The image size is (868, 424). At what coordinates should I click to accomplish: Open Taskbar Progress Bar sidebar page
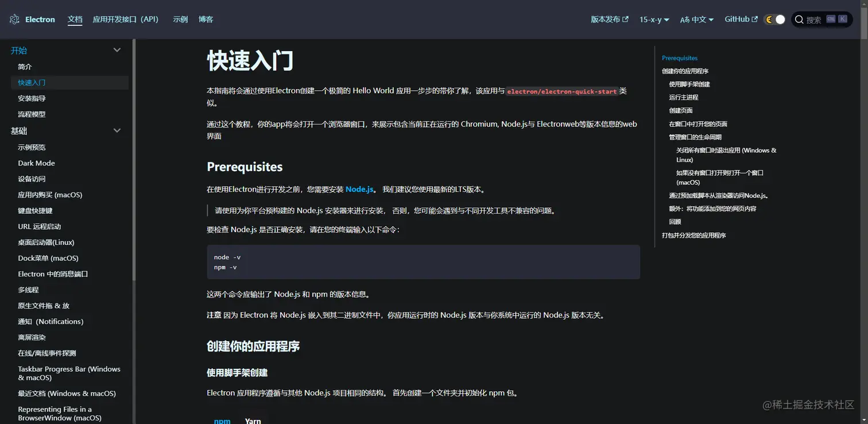click(x=69, y=373)
